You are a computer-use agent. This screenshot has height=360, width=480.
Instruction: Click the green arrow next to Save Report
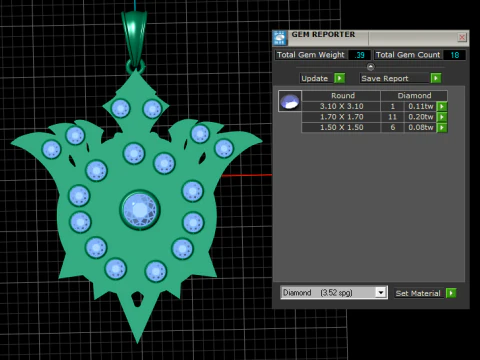point(436,78)
